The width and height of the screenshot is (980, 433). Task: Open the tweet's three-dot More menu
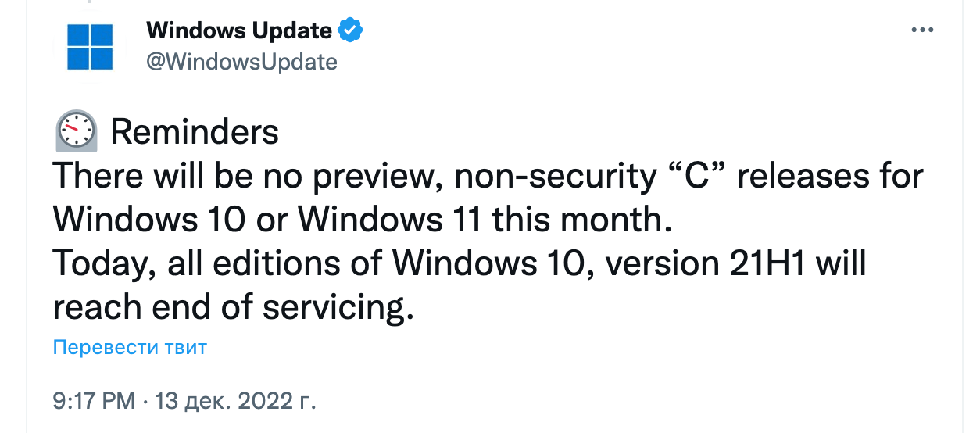click(923, 30)
